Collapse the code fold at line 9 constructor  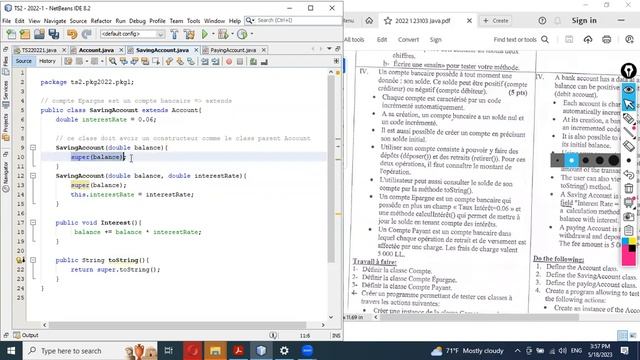[x=33, y=147]
